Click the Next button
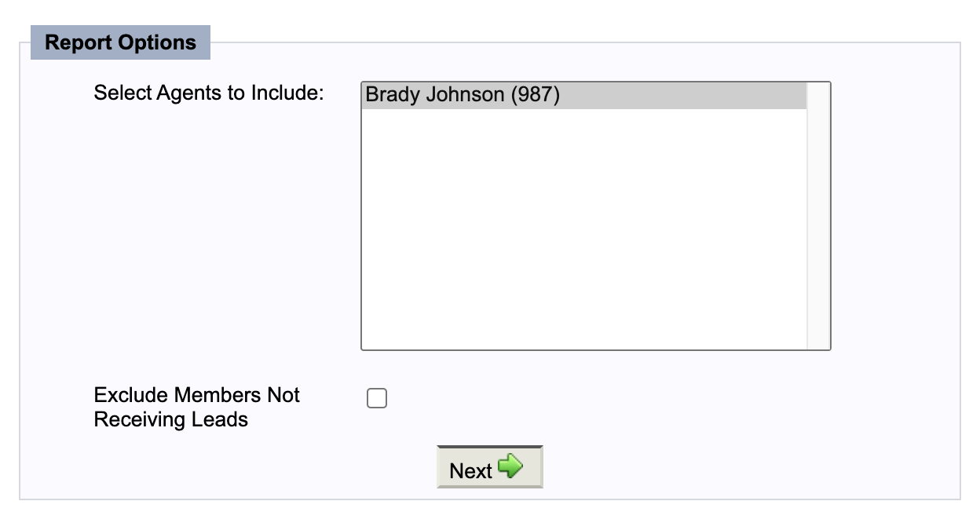Screen dimensions: 980x512 [x=490, y=467]
